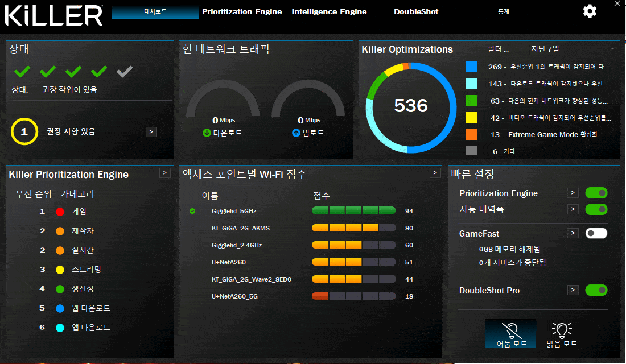This screenshot has height=364, width=626.
Task: Click the 13 - Extreme Game Mode entry
Action: pyautogui.click(x=543, y=134)
